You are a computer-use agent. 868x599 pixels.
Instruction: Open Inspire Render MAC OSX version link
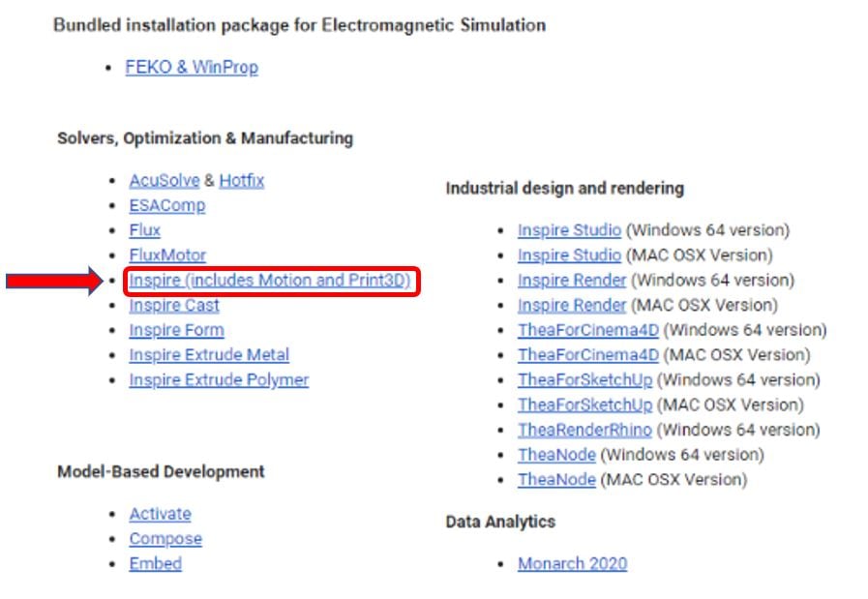[572, 305]
